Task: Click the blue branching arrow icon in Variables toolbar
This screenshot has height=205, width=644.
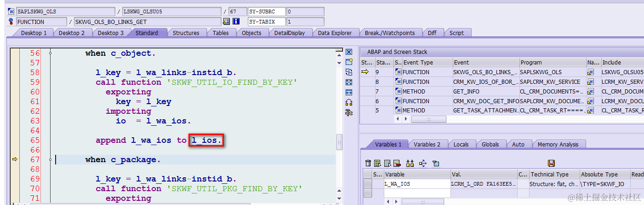Action: 423,163
